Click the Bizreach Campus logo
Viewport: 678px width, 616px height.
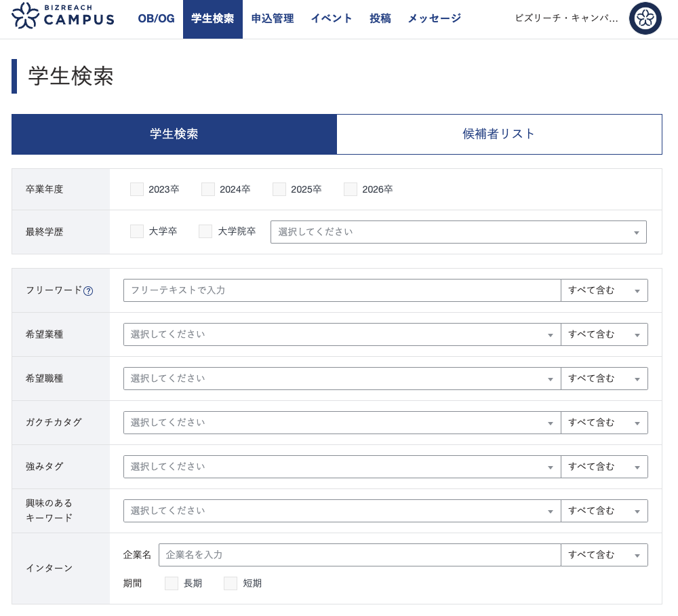click(63, 16)
